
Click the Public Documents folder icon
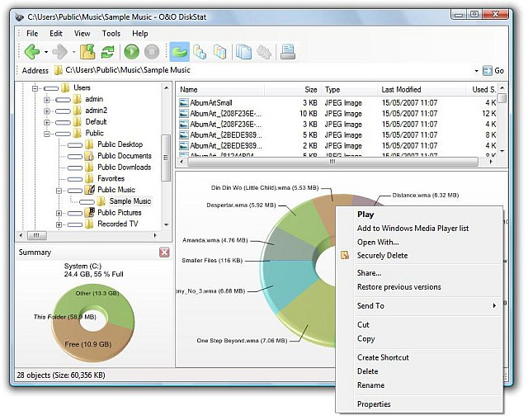coord(89,156)
